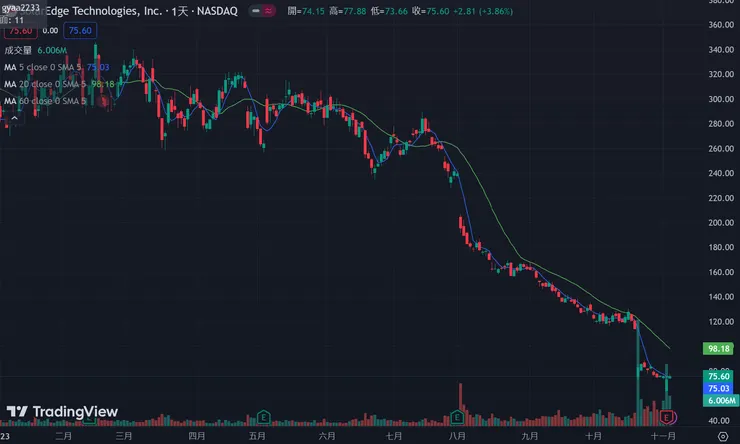The image size is (740, 444).
Task: Click the 280.00 price axis label
Action: point(721,124)
